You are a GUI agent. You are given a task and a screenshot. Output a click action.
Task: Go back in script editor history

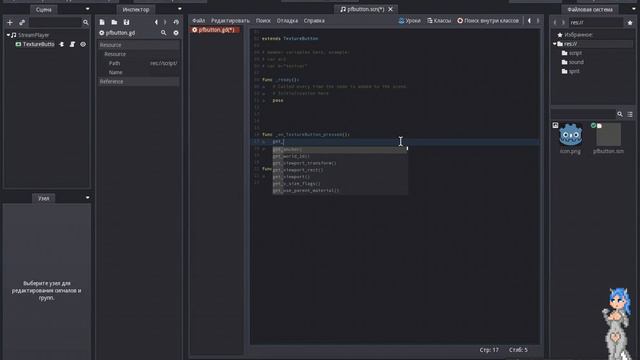click(529, 20)
